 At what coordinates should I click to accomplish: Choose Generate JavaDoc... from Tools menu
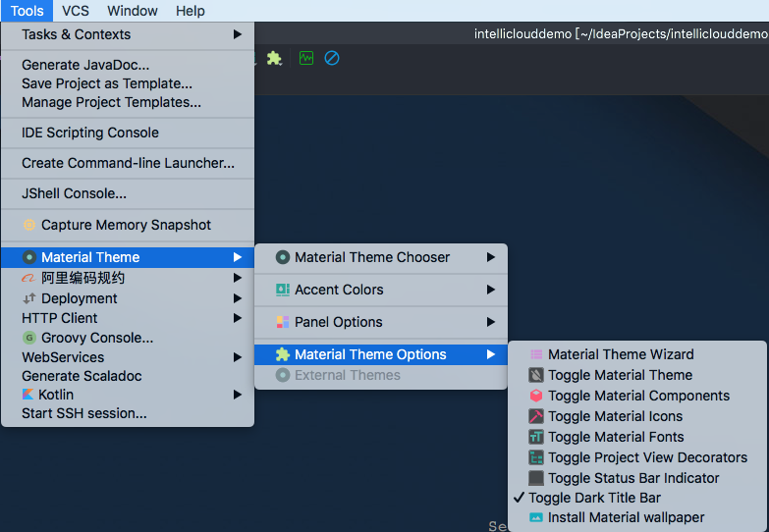click(128, 65)
